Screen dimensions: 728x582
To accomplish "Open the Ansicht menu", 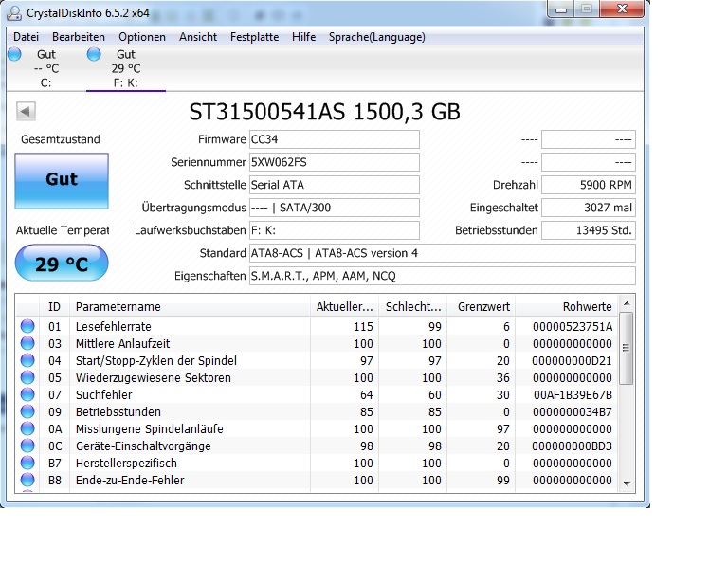I will tap(198, 37).
